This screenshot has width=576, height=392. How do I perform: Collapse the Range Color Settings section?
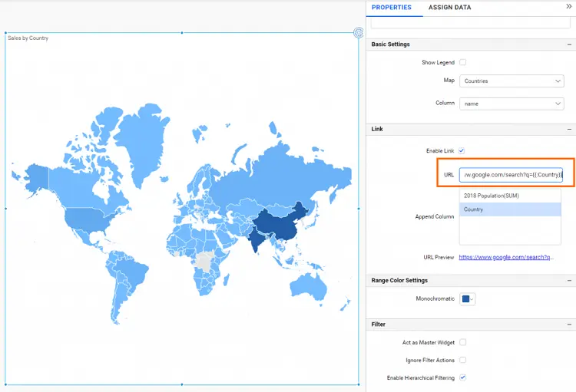click(569, 281)
